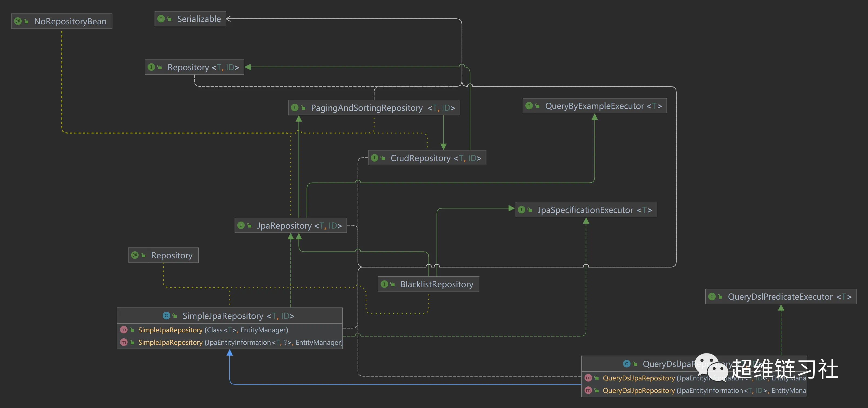Click the interface icon beside QueryByExampleExecutor
This screenshot has width=868, height=408.
coord(529,106)
